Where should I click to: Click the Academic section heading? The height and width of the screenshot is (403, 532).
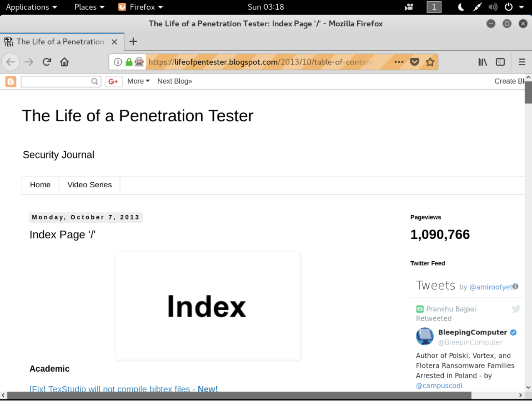tap(49, 369)
